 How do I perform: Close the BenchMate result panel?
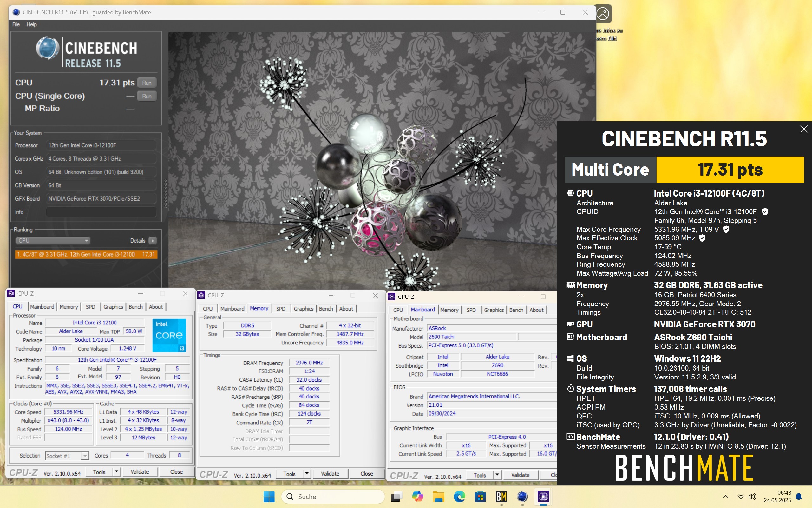[804, 129]
